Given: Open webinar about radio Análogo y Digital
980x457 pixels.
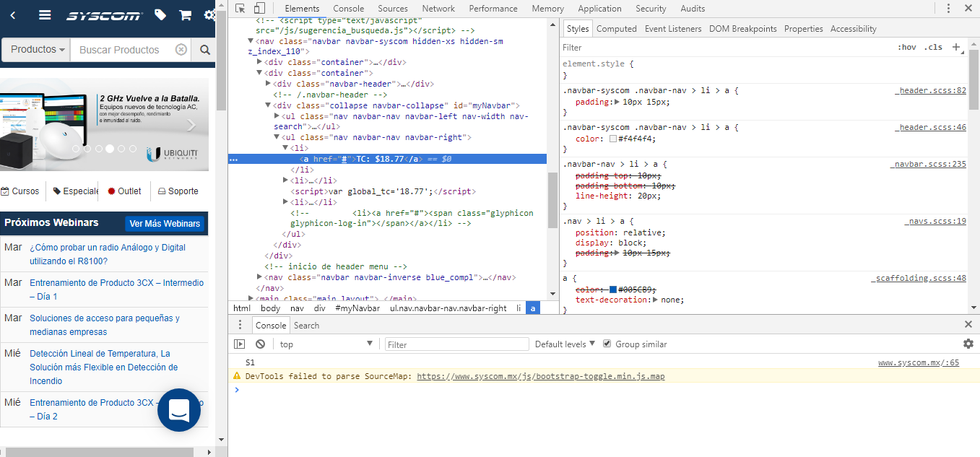Looking at the screenshot, I should point(108,254).
